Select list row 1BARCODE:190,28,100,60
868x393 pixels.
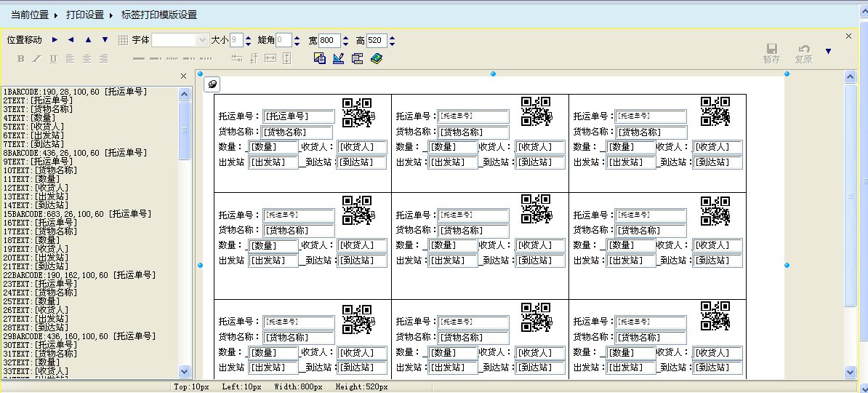pyautogui.click(x=76, y=92)
